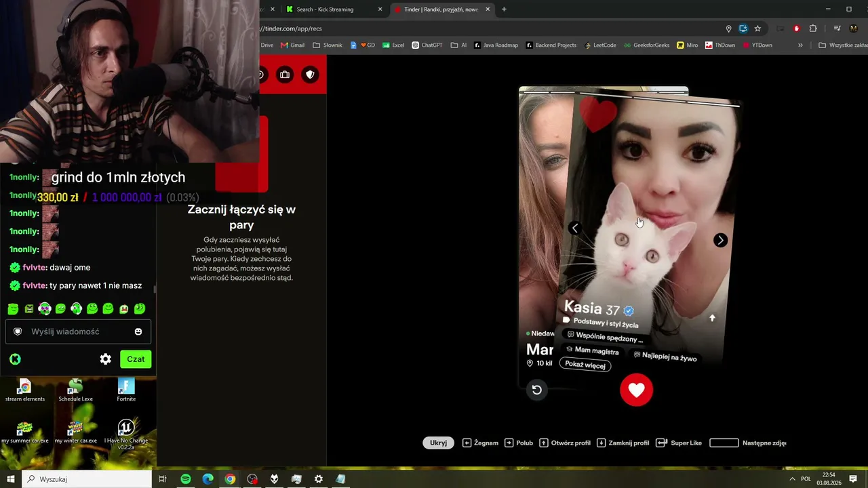The image size is (868, 488).
Task: Open the ChatGPT bookmark
Action: [x=427, y=45]
